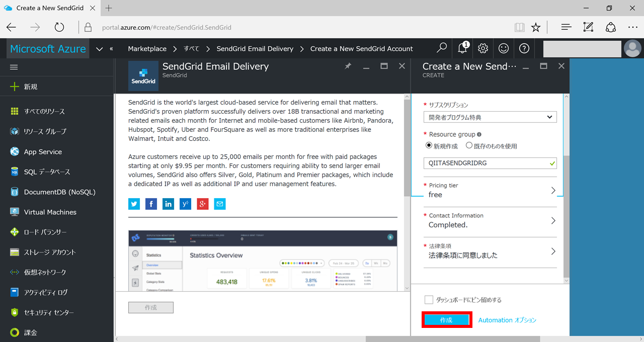Click the SendGrid Email Delivery breadcrumb
Viewport: 644px width, 342px height.
255,49
